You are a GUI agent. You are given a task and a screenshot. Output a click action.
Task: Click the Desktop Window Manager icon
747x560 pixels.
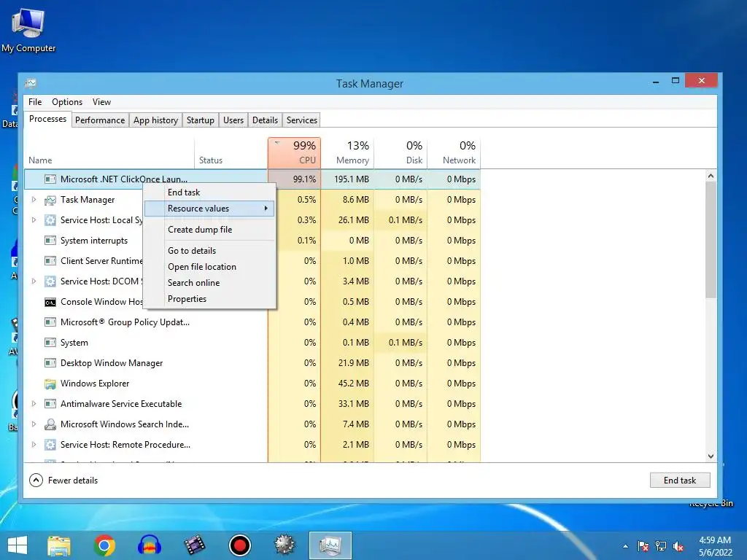tap(50, 363)
